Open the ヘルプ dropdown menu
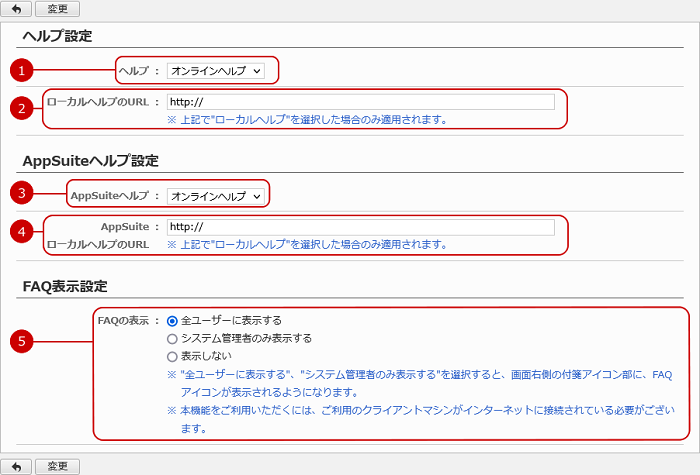 coord(216,71)
